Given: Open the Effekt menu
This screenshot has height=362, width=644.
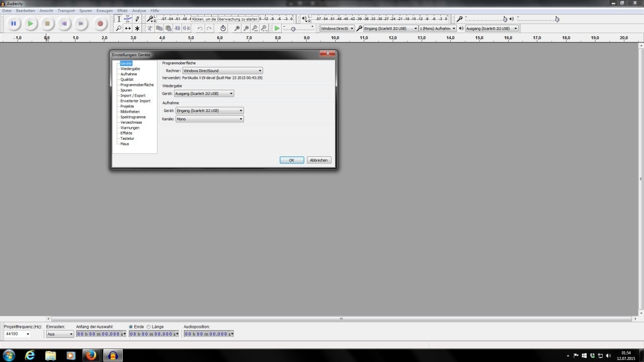Looking at the screenshot, I should [x=122, y=11].
